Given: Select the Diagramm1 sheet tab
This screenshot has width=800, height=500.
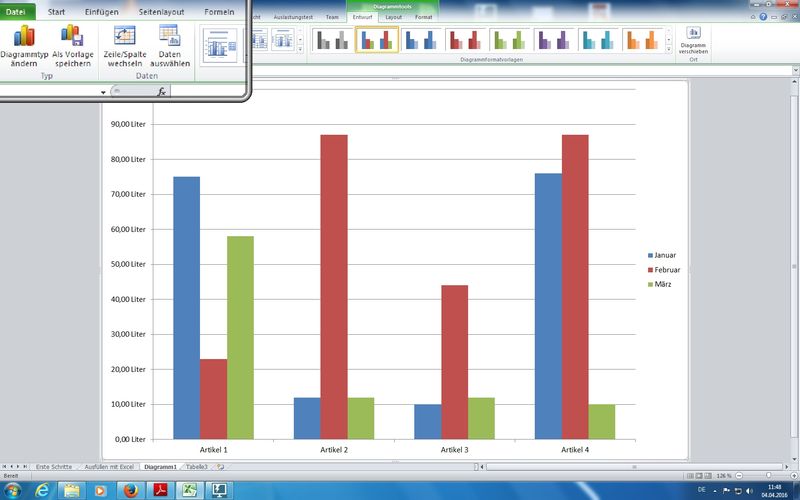Looking at the screenshot, I should tap(160, 467).
